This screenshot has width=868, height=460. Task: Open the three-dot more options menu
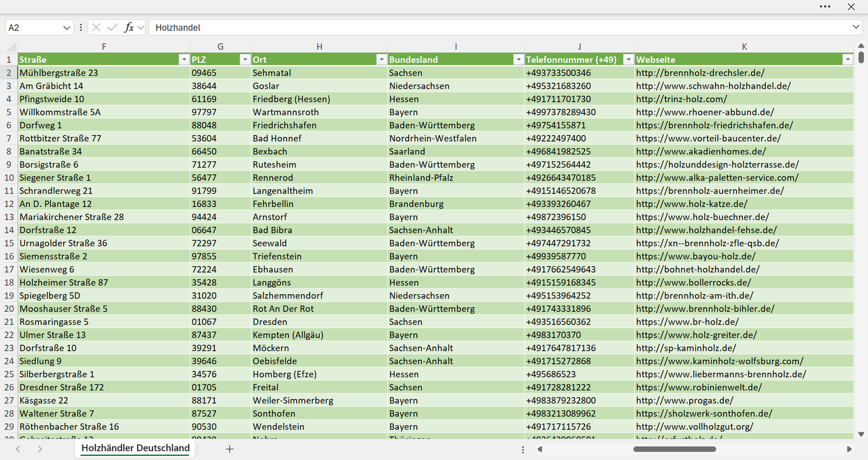tap(825, 7)
